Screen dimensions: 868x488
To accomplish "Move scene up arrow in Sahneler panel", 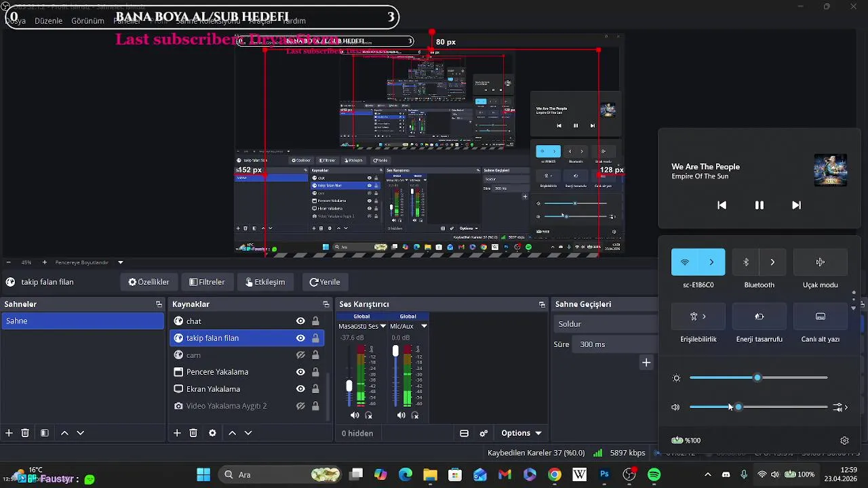I will (64, 433).
